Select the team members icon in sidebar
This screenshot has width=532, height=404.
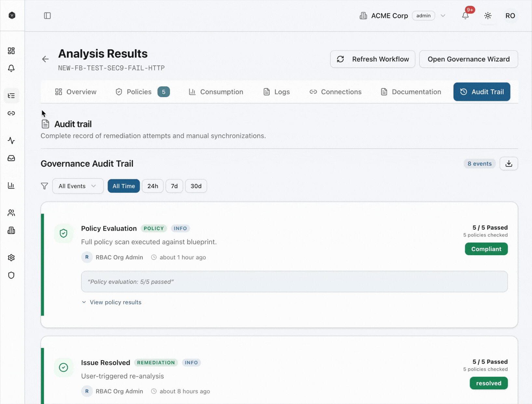pos(11,213)
